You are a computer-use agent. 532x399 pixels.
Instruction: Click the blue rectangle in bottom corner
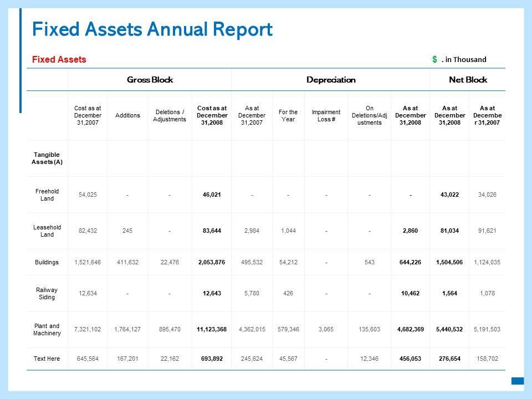pyautogui.click(x=518, y=381)
